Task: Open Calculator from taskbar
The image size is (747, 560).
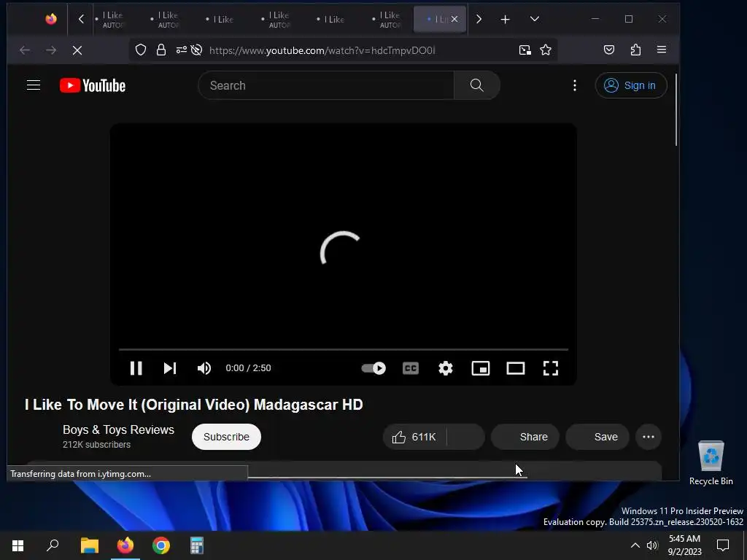Action: tap(197, 545)
